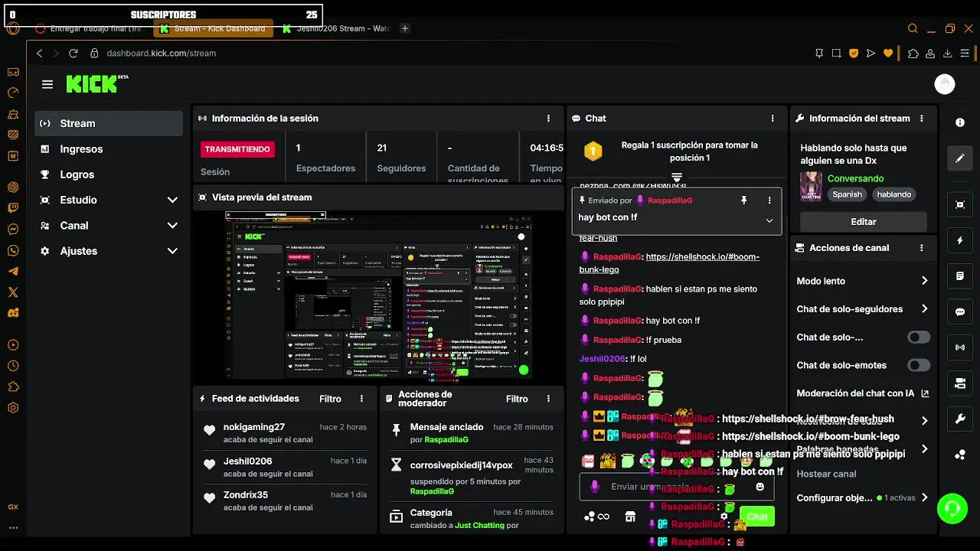980x551 pixels.
Task: Open the shellshock.io boom-bunk-lego link
Action: point(669,263)
